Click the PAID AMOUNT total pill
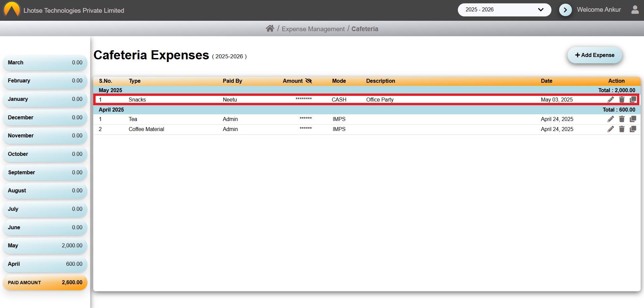This screenshot has width=644, height=308. tap(45, 283)
